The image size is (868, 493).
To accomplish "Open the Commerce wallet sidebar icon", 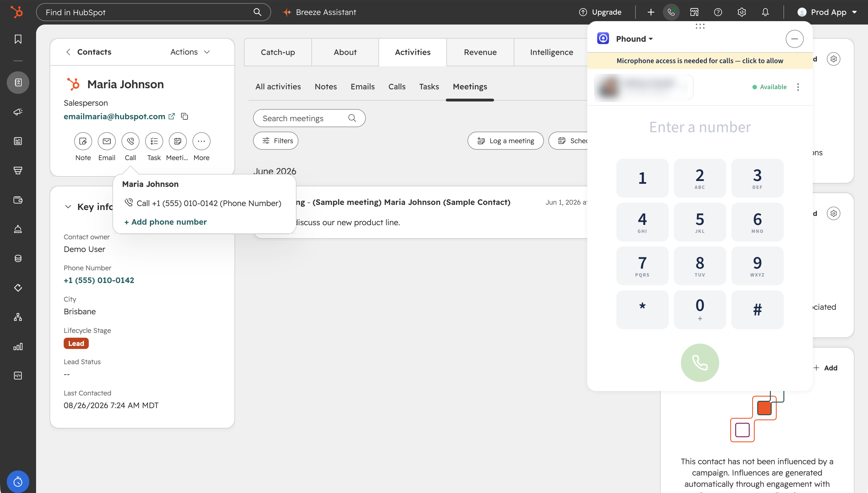I will 18,200.
